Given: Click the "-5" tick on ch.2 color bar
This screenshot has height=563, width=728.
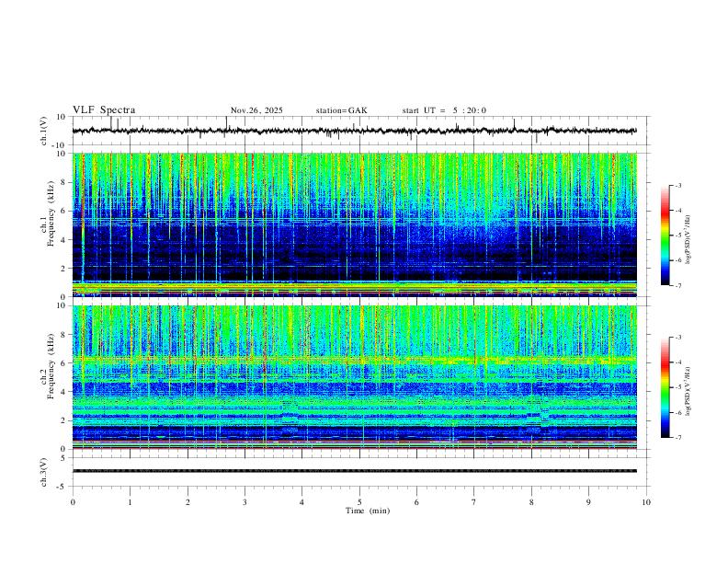Looking at the screenshot, I should point(677,387).
